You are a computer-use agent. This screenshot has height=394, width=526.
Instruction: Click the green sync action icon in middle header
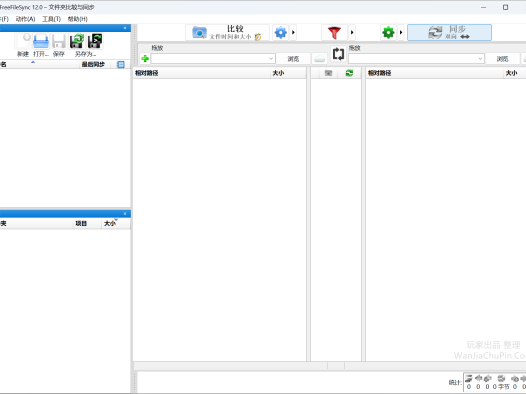tap(349, 73)
